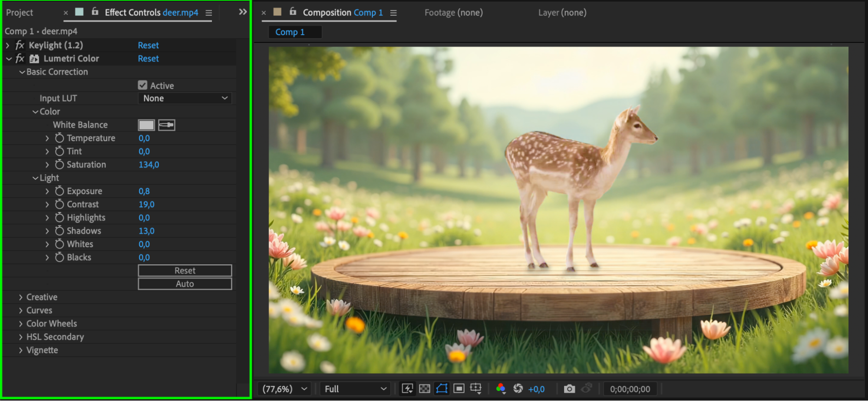Screen dimensions: 868x401
Task: Click the Reset Exposure aperture icon
Action: (x=518, y=389)
